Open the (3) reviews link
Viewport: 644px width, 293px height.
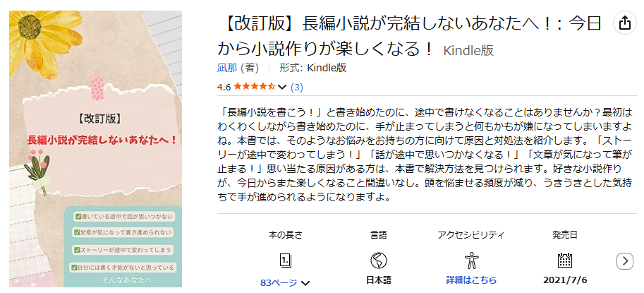tap(296, 87)
